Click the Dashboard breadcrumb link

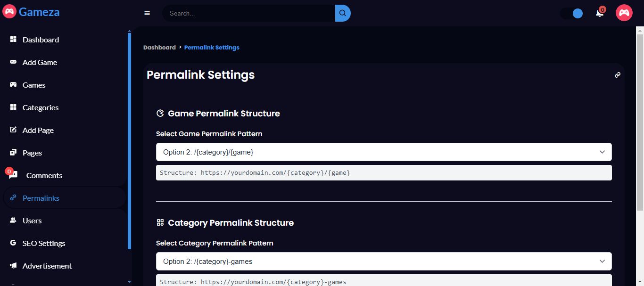pos(159,48)
